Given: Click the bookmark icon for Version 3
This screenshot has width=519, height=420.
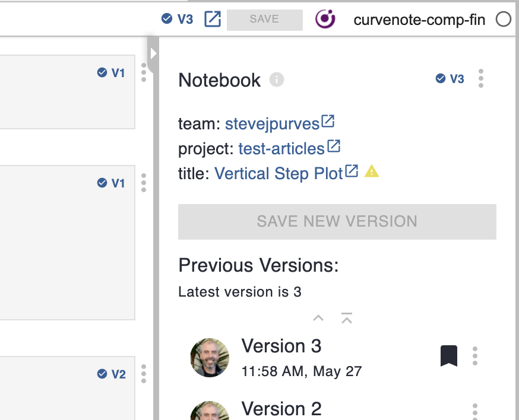Looking at the screenshot, I should point(449,356).
